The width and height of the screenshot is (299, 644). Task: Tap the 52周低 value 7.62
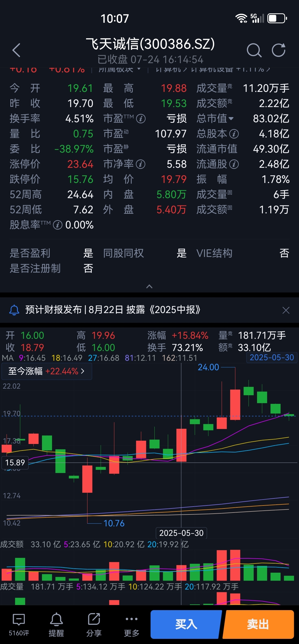coord(83,210)
